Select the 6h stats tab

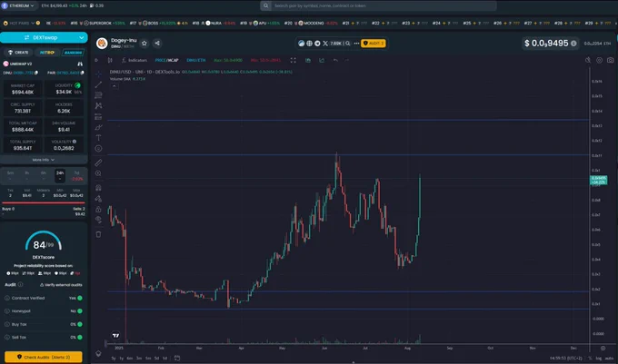(44, 175)
